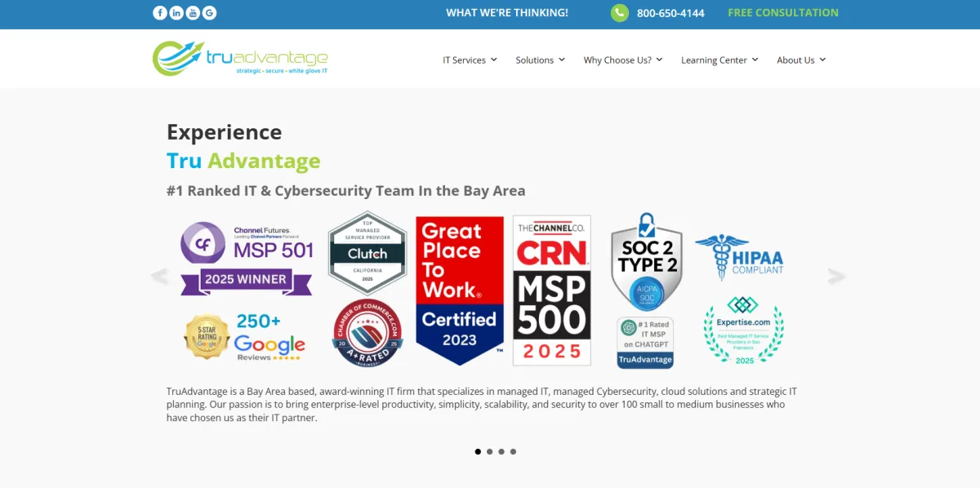Viewport: 980px width, 488px height.
Task: Expand the Solutions menu
Action: click(x=540, y=60)
